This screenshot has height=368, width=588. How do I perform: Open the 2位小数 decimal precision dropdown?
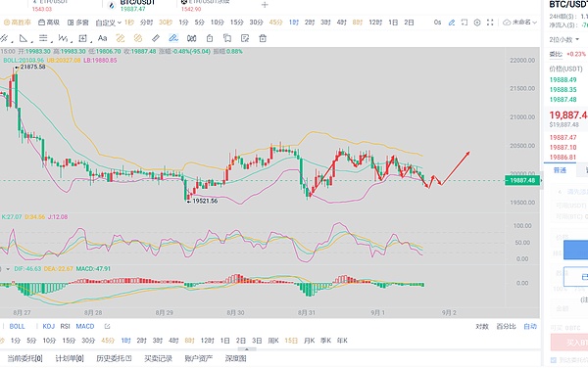pyautogui.click(x=564, y=40)
